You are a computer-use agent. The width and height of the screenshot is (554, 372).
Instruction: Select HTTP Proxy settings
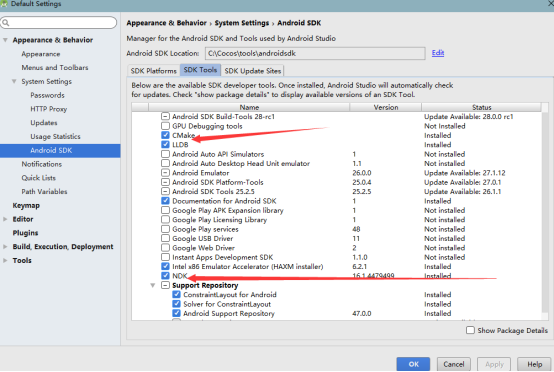[x=48, y=109]
